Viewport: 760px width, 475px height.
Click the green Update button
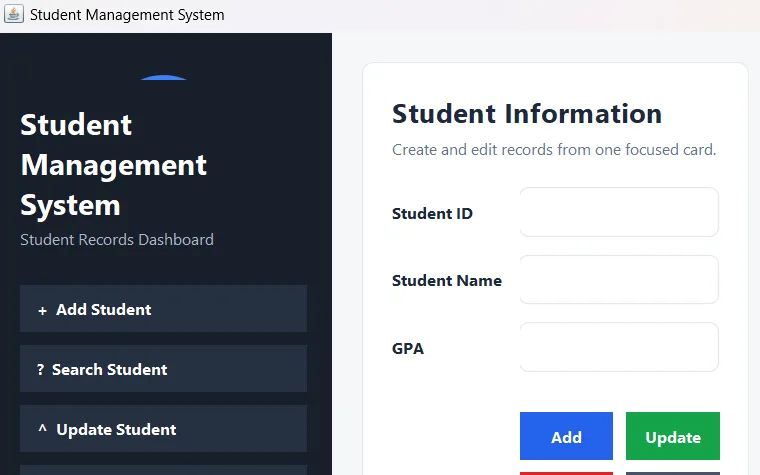(673, 436)
